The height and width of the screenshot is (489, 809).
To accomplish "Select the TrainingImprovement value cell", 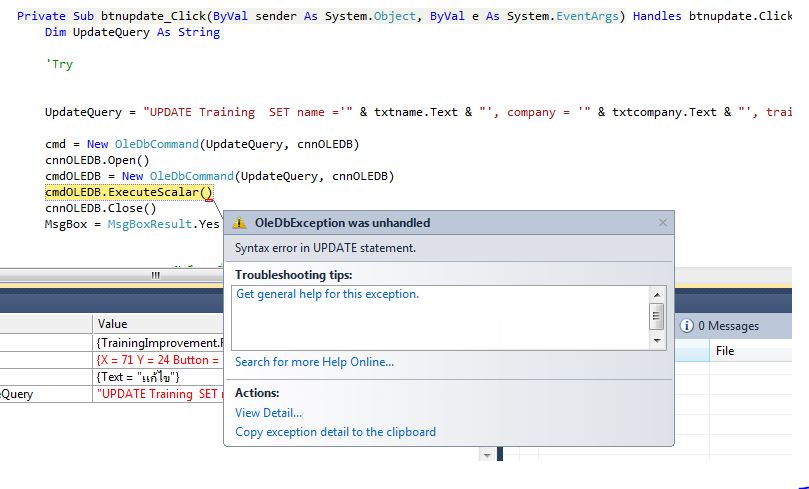I will tap(158, 342).
